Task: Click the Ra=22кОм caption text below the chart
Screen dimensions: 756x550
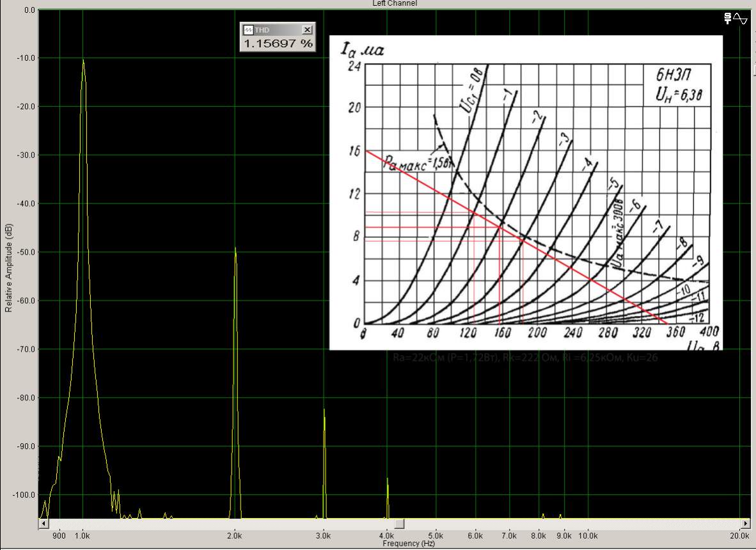Action: (x=525, y=358)
